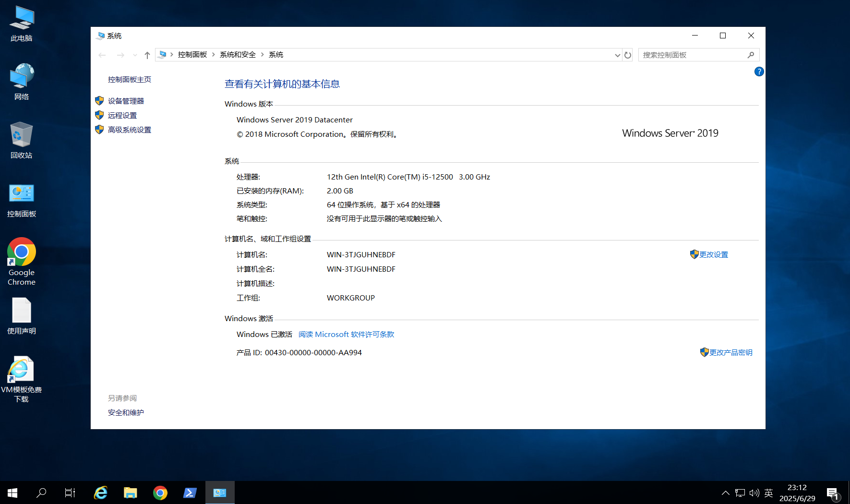The height and width of the screenshot is (504, 850).
Task: Open the Windows Start menu
Action: click(12, 492)
